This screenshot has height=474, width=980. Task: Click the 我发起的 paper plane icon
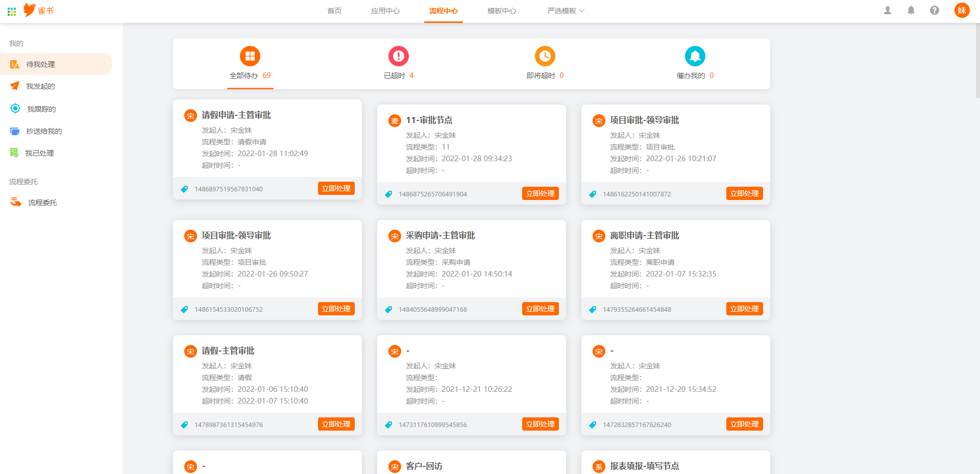pyautogui.click(x=15, y=86)
